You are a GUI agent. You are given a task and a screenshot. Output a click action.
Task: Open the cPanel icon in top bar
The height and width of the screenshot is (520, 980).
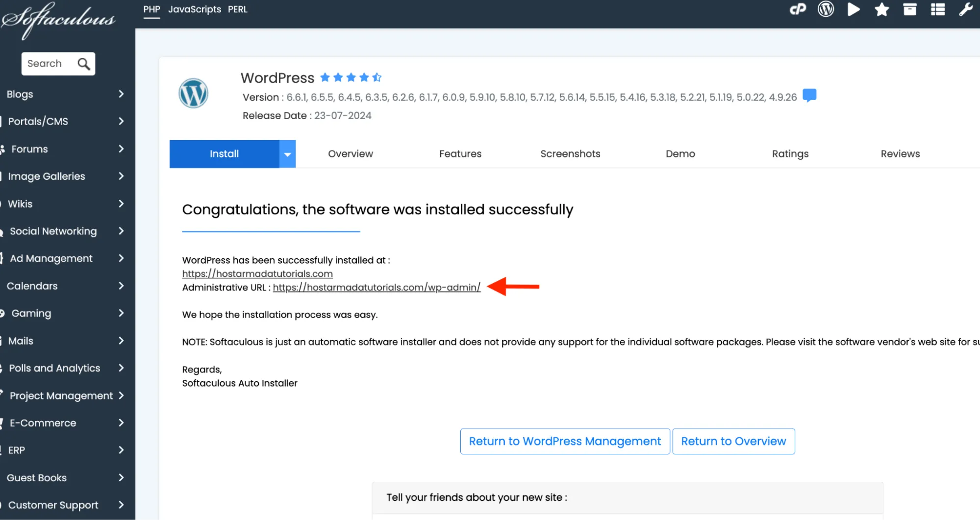(x=798, y=9)
